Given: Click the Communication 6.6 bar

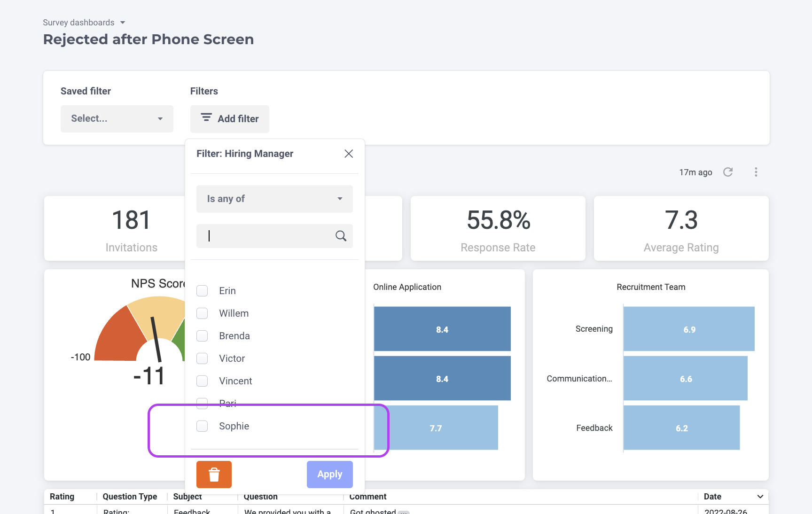Looking at the screenshot, I should click(x=686, y=378).
